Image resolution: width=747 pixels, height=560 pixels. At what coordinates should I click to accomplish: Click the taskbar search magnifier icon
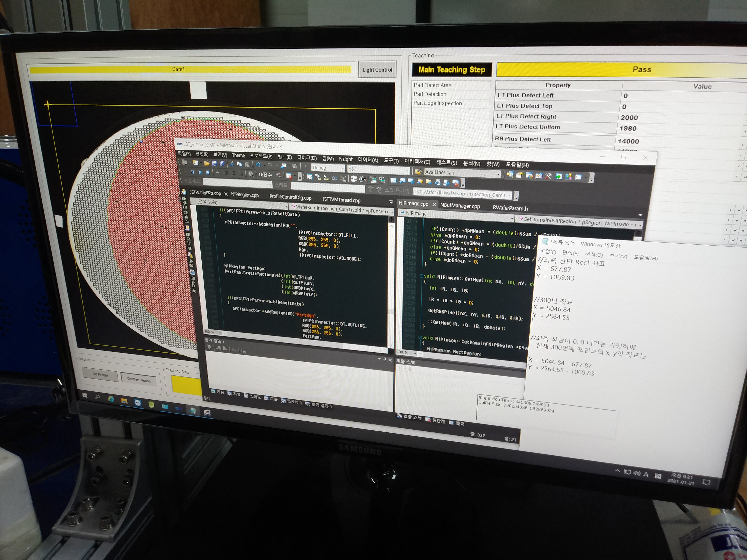tap(98, 397)
